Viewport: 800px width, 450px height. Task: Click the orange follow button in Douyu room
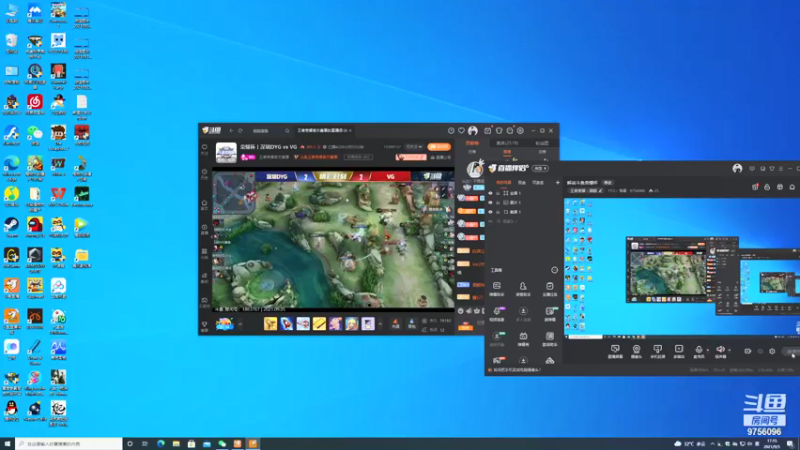(x=439, y=147)
